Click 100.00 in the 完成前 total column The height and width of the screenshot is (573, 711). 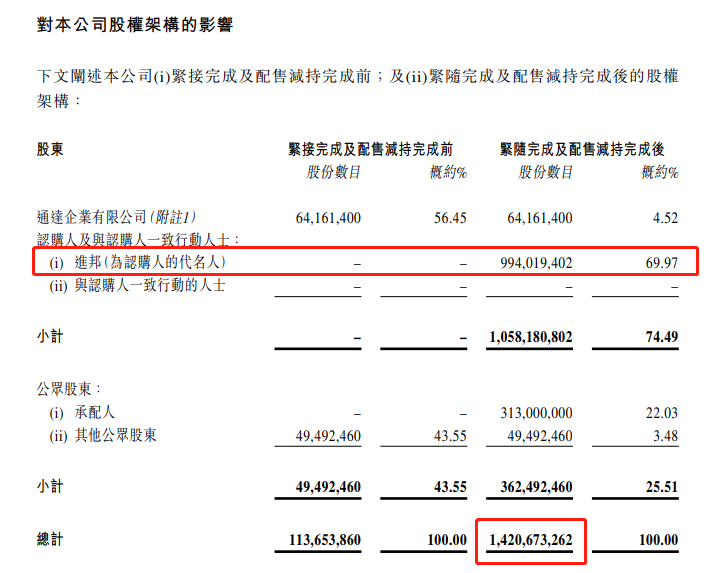pyautogui.click(x=447, y=540)
